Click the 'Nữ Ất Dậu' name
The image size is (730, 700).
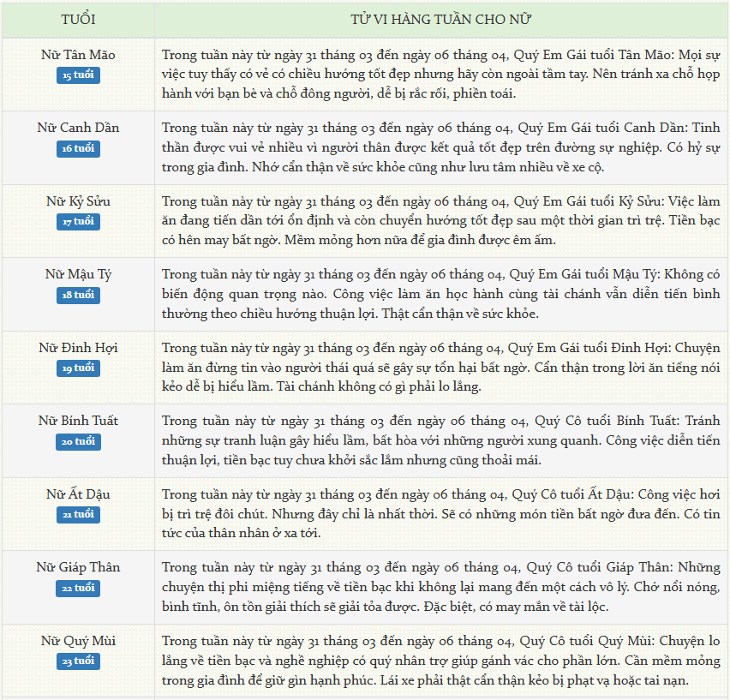(x=78, y=494)
